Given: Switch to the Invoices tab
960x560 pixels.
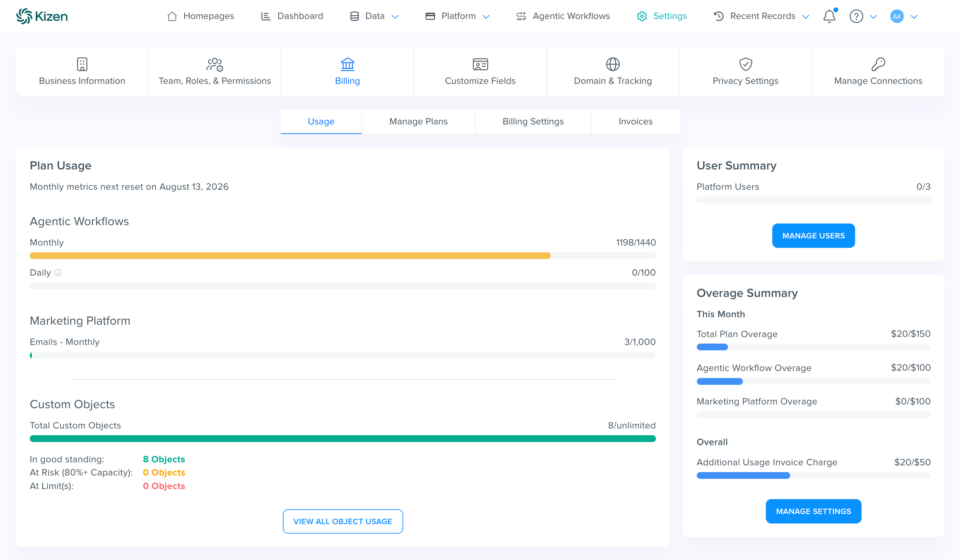Looking at the screenshot, I should (635, 121).
